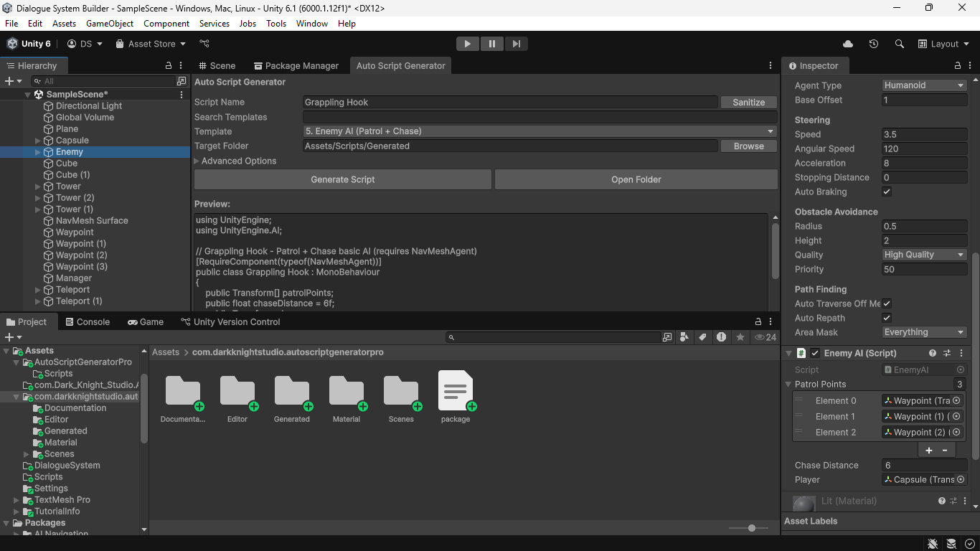
Task: Lock the Hierarchy panel
Action: click(169, 65)
